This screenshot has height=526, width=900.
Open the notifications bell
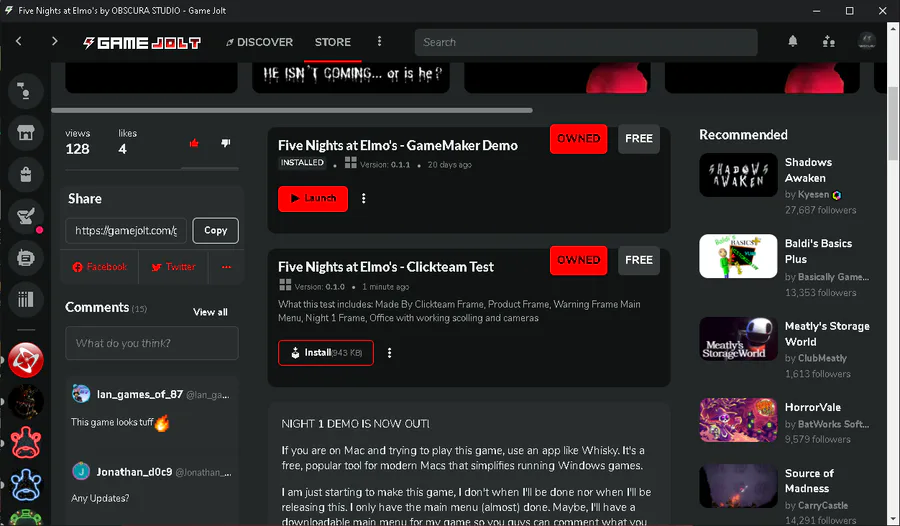click(793, 41)
